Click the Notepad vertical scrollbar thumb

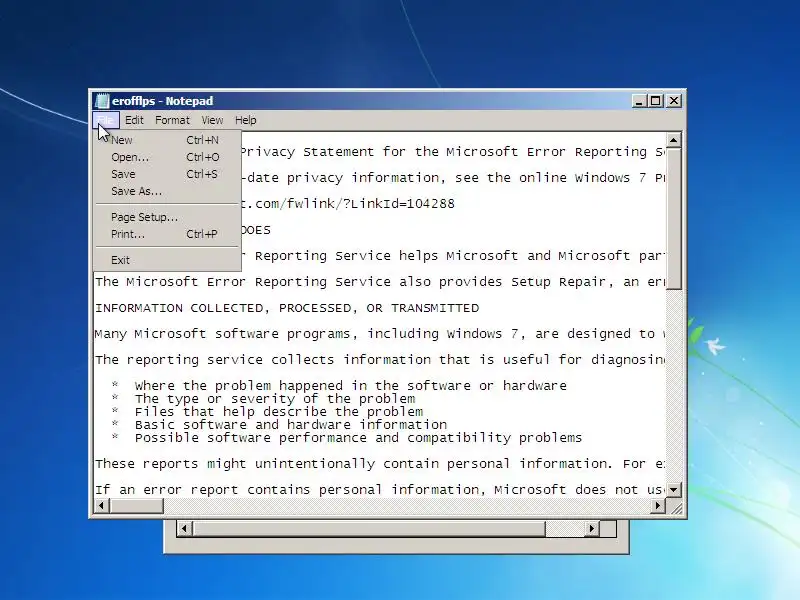tap(673, 219)
